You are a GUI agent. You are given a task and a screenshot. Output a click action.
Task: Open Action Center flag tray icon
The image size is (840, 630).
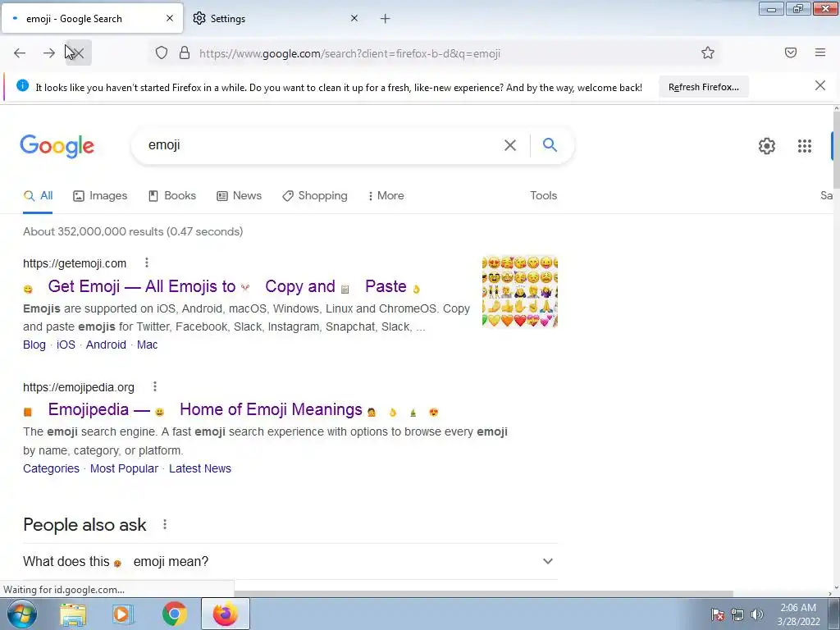point(718,614)
